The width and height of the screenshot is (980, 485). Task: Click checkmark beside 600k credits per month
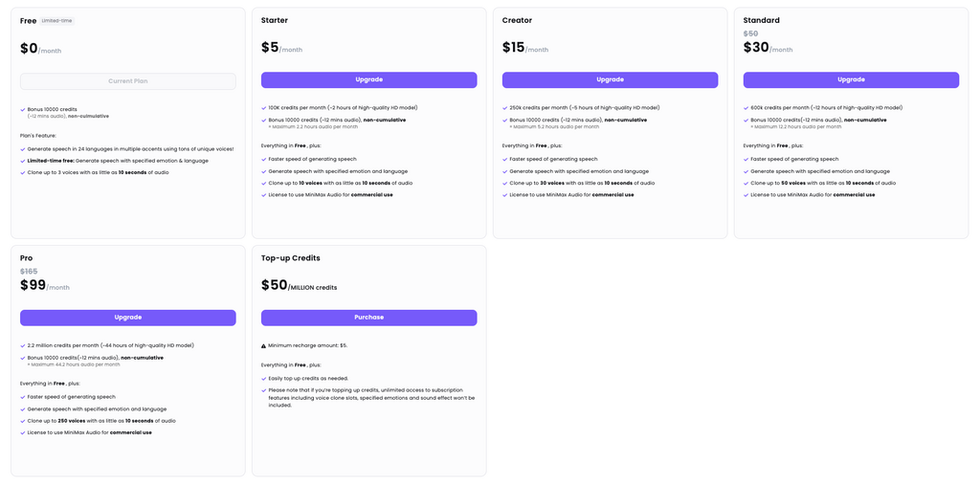pyautogui.click(x=746, y=108)
